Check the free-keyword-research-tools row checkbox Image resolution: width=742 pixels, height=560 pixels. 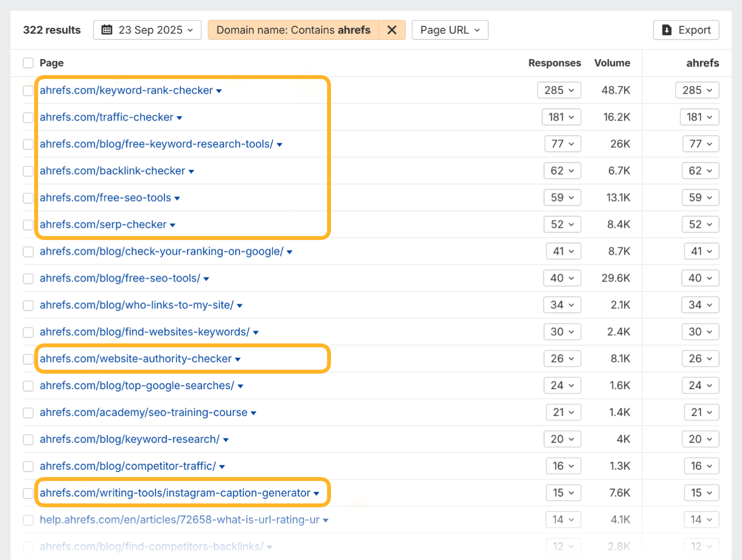(x=28, y=144)
